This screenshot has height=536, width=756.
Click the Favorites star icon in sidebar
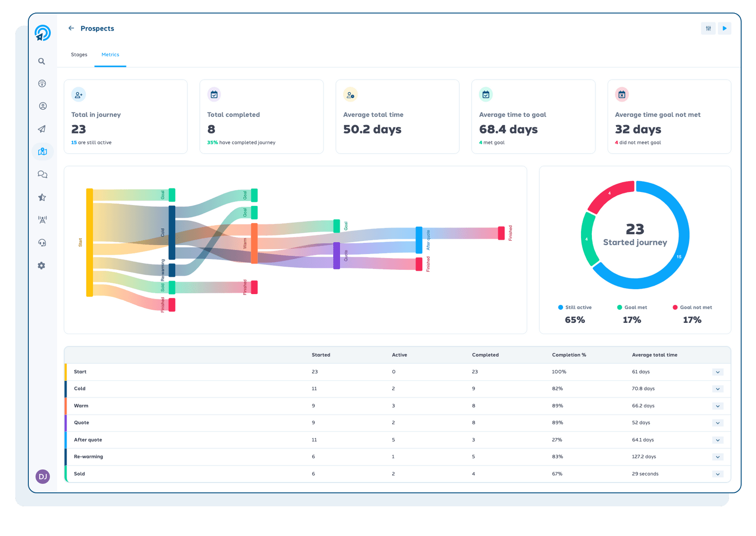pos(42,197)
